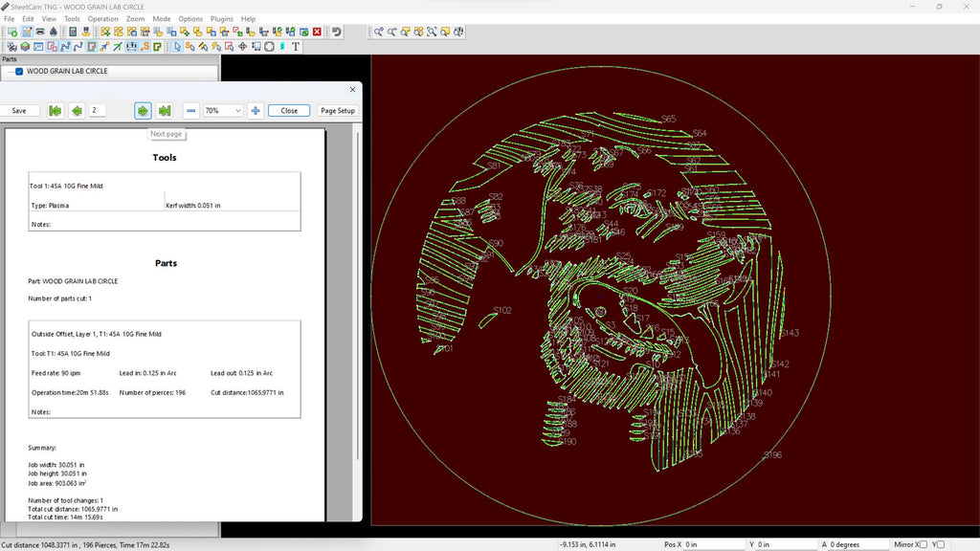This screenshot has width=980, height=551.
Task: Click the S196 label on the outer circle
Action: coord(772,454)
